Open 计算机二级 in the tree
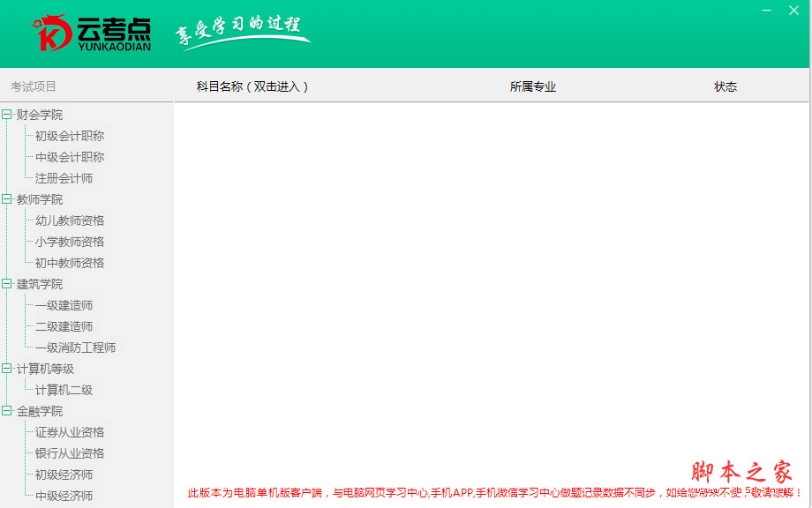Image resolution: width=812 pixels, height=508 pixels. click(64, 390)
